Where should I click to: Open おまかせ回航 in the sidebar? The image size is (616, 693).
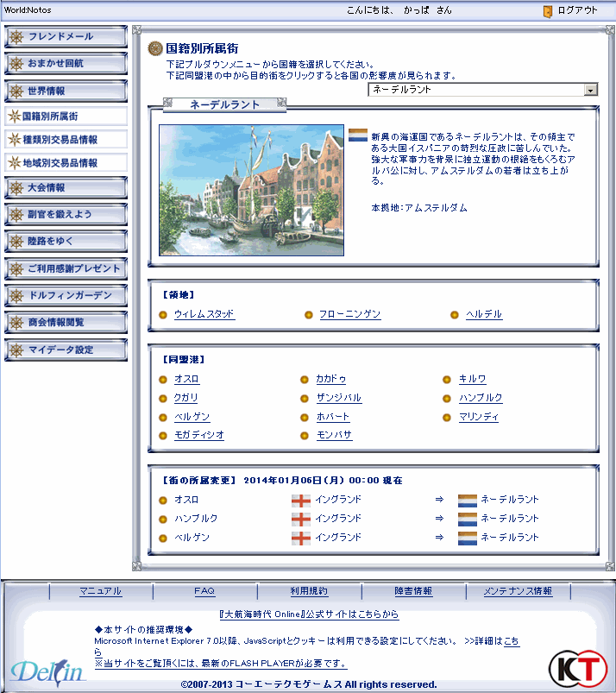click(66, 64)
